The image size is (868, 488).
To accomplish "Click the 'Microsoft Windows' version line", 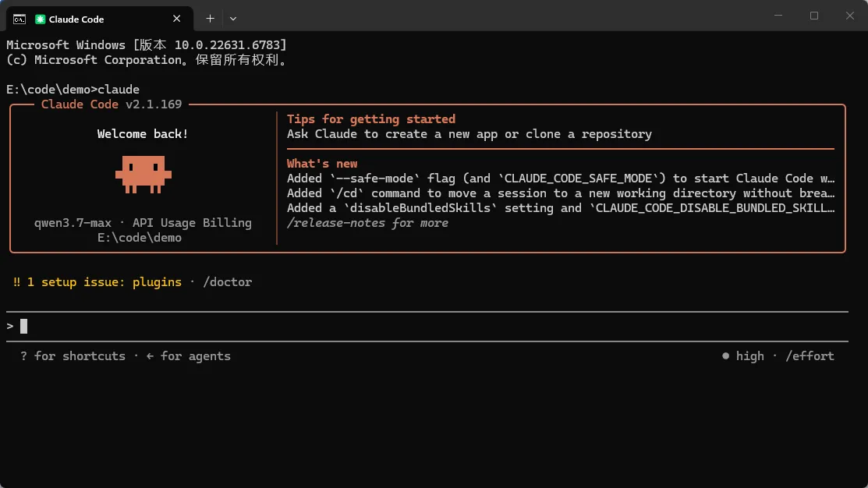I will 147,44.
